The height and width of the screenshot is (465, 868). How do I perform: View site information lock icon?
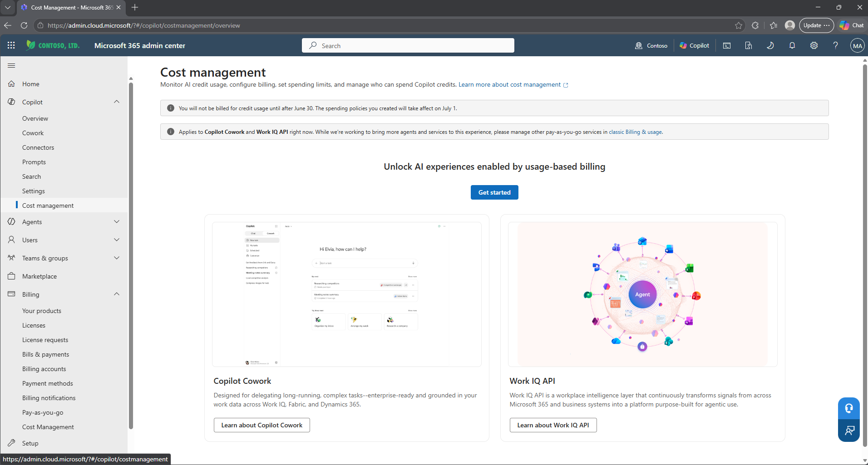tap(40, 25)
